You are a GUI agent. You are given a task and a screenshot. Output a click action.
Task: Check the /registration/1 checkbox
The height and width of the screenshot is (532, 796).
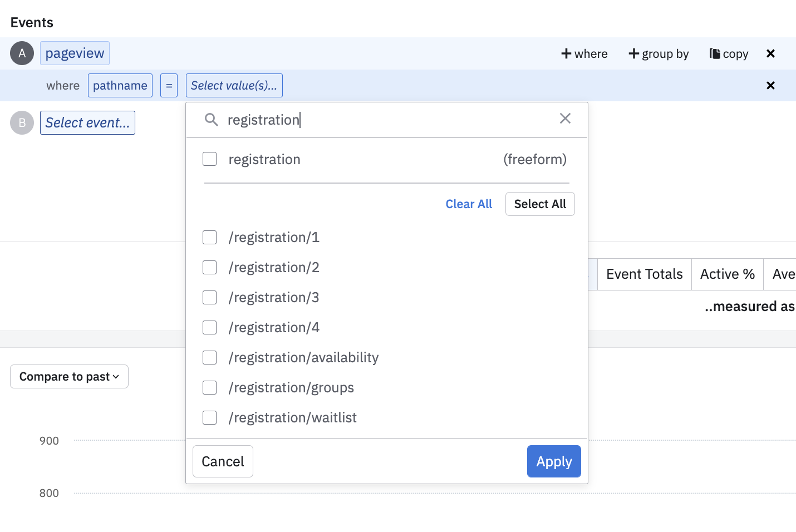[210, 238]
